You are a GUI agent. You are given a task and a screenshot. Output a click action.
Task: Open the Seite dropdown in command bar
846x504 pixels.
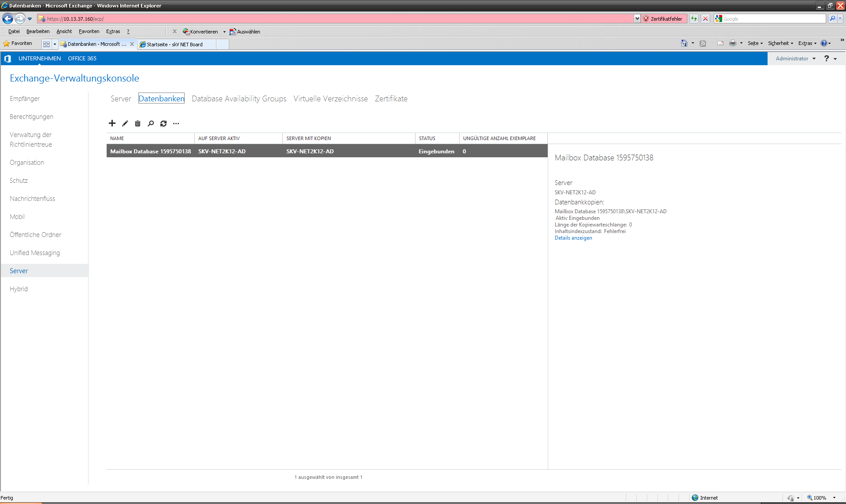[x=755, y=43]
